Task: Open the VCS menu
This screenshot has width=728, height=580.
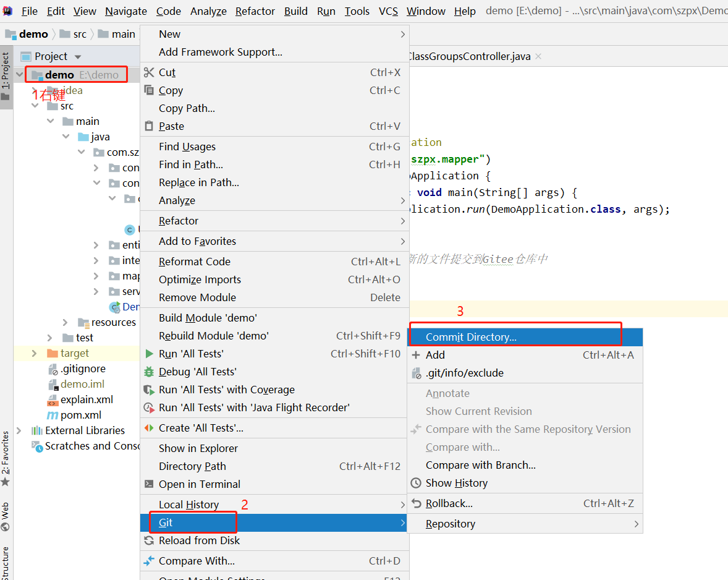Action: (x=388, y=11)
